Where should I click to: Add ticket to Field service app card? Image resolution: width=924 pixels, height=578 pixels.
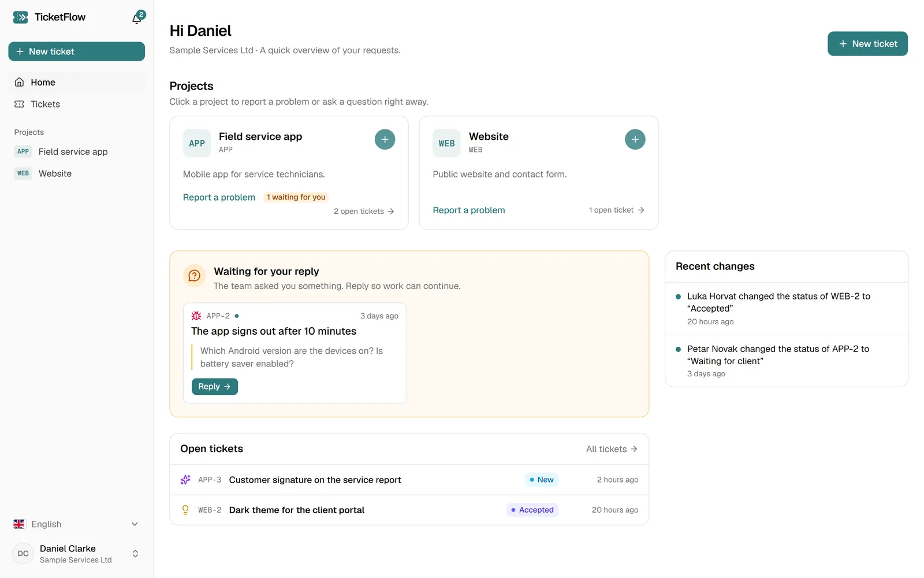[385, 139]
